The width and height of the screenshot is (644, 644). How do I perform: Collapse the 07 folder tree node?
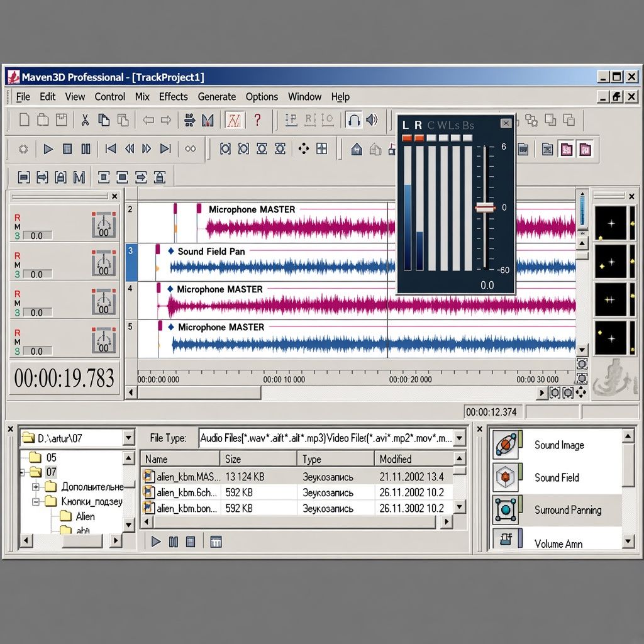(23, 472)
